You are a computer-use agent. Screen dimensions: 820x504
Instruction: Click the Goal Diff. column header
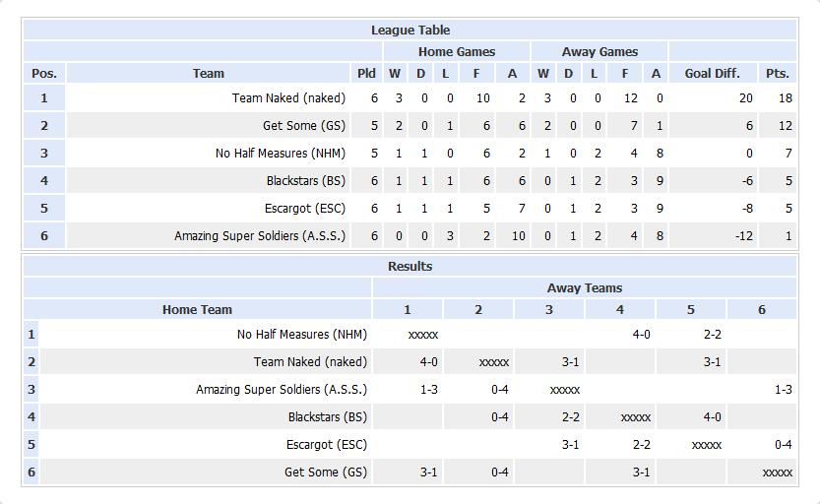713,74
